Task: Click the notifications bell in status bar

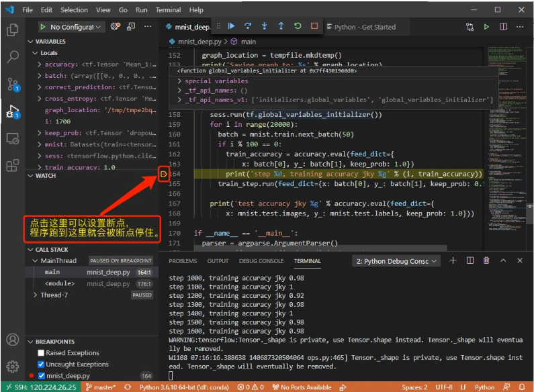Action: (x=522, y=387)
